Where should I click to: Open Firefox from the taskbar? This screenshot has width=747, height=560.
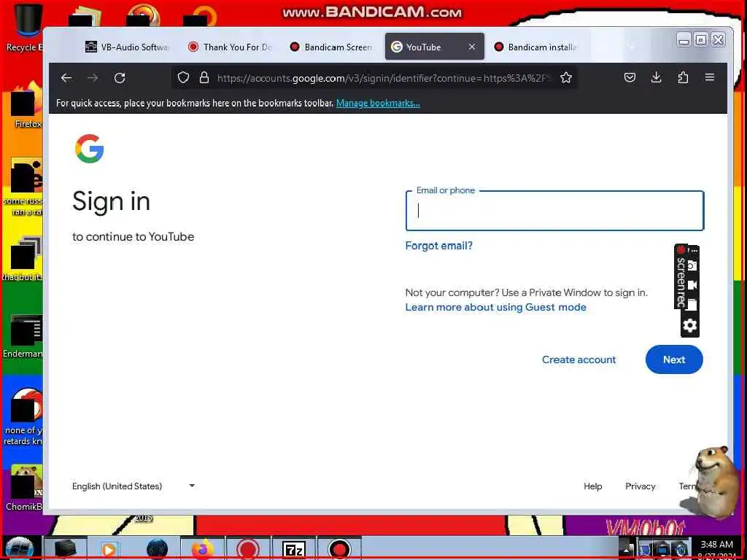click(x=203, y=548)
